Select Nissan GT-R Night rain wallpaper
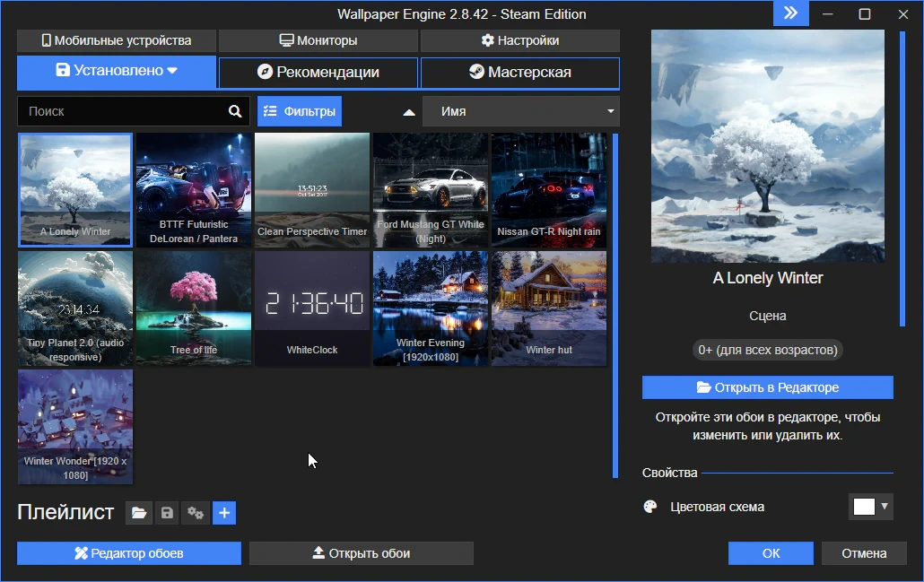This screenshot has width=924, height=582. pyautogui.click(x=549, y=190)
